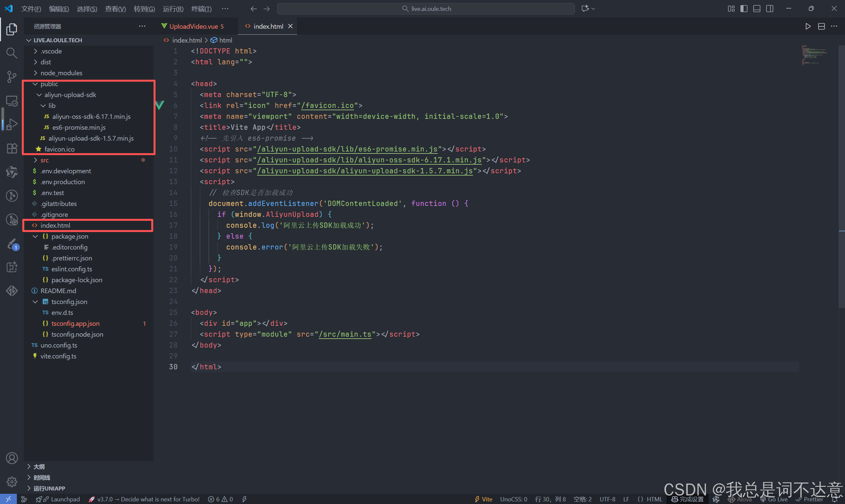Image resolution: width=845 pixels, height=504 pixels.
Task: Open the Search view in activity bar
Action: click(12, 53)
